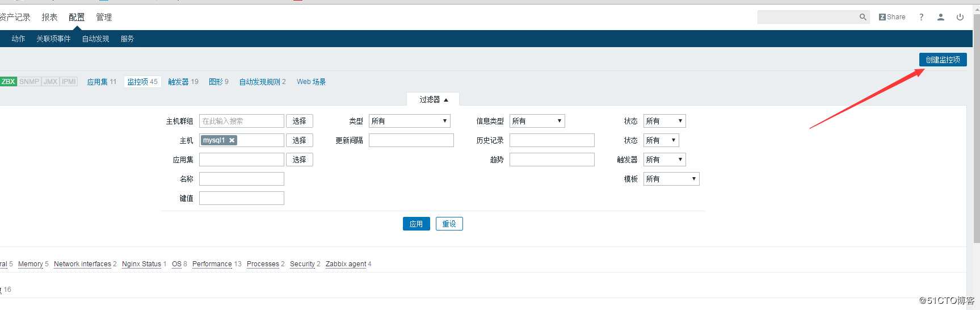The height and width of the screenshot is (310, 980).
Task: Focus the 趋势 input field
Action: pos(552,160)
